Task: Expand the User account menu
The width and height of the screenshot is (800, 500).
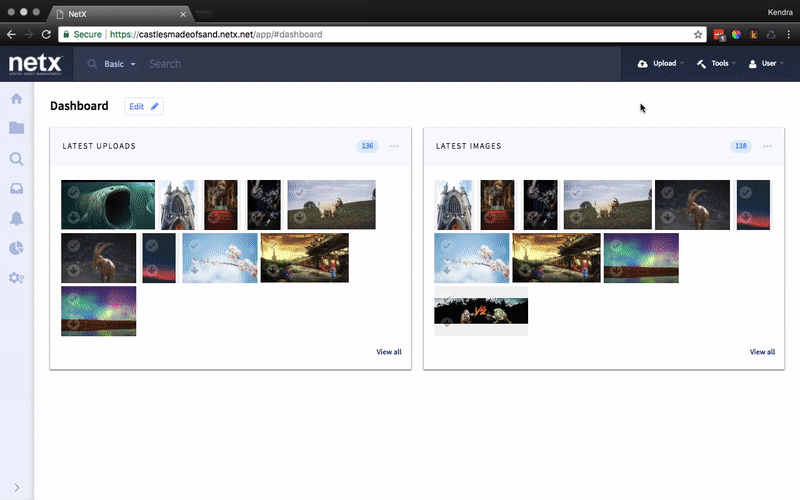Action: pyautogui.click(x=766, y=64)
